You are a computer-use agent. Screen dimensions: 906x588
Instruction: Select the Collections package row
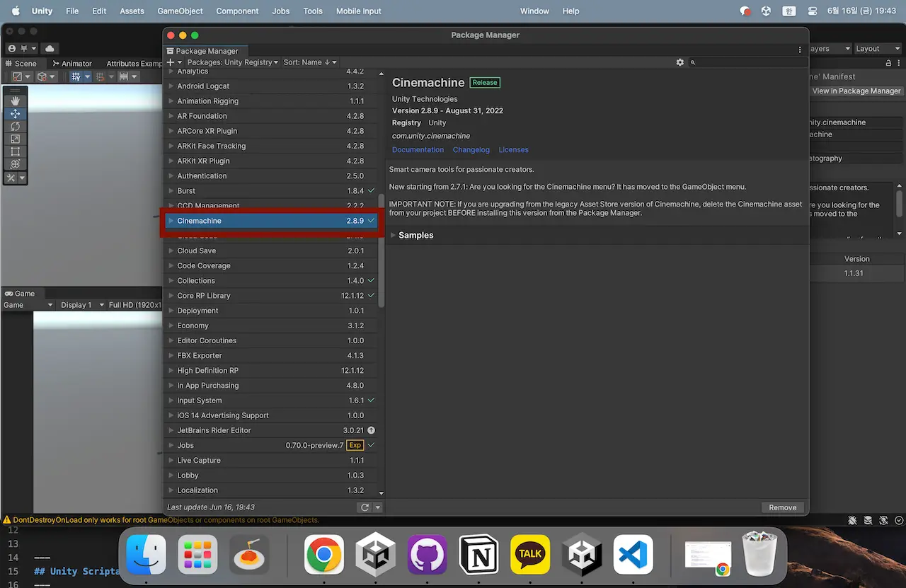[270, 281]
